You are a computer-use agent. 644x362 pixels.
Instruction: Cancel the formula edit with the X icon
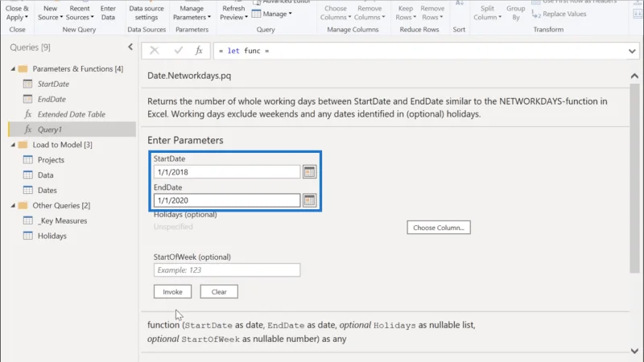click(x=155, y=51)
